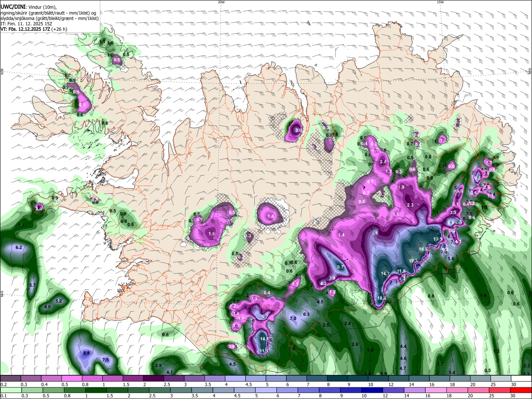Image resolution: width=532 pixels, height=399 pixels.
Task: Click the palest green 0.1 swatch, lower legend
Action: pos(10,390)
